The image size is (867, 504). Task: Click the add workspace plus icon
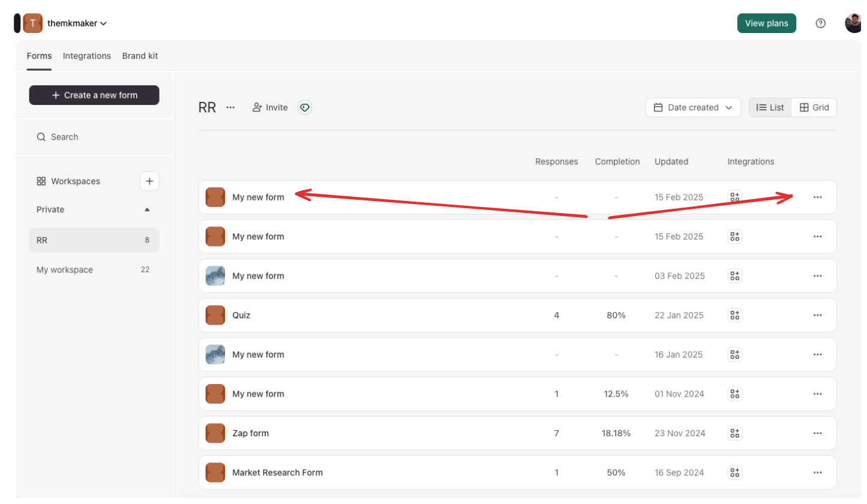[149, 181]
